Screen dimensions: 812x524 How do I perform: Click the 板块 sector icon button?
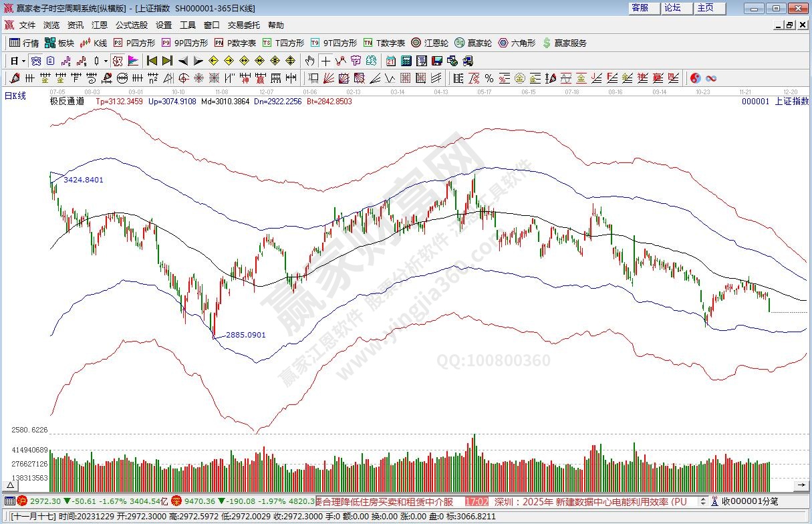click(59, 43)
